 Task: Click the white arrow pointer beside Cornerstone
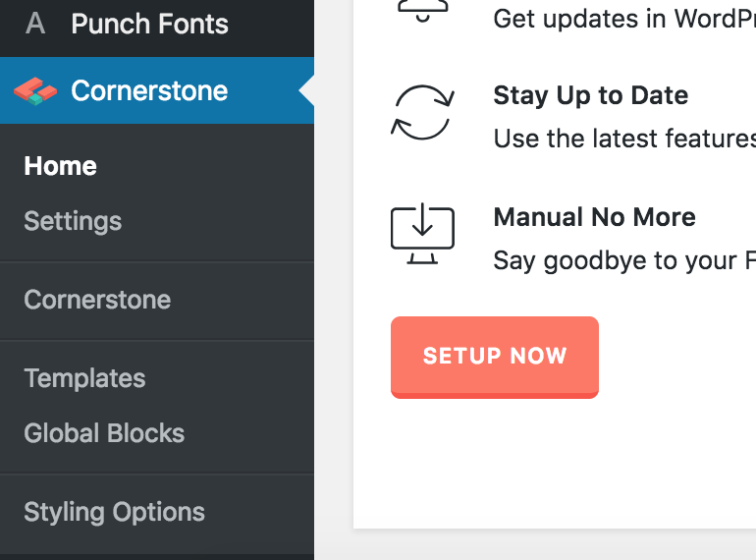(306, 91)
